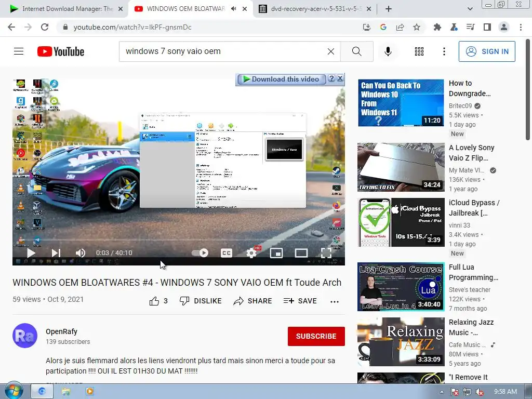Clear the search box text
532x399 pixels.
tap(331, 51)
